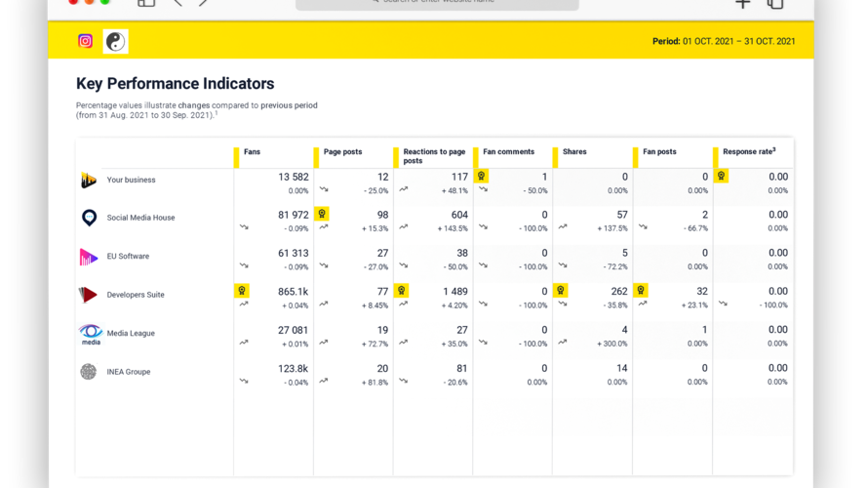
Task: Click EU Software fans value 61 313
Action: 294,254
